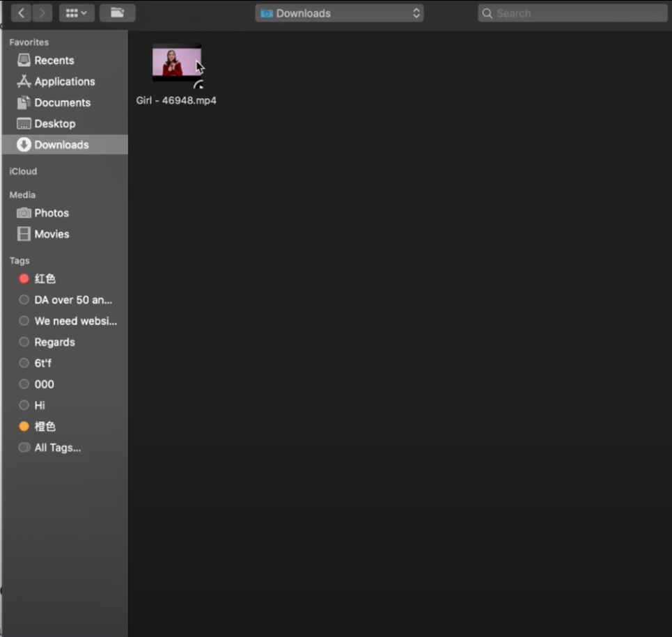
Task: Select the orange 橙色 tag
Action: (65, 426)
